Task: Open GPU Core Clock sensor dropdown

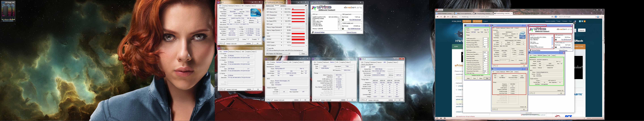Action: tap(281, 9)
